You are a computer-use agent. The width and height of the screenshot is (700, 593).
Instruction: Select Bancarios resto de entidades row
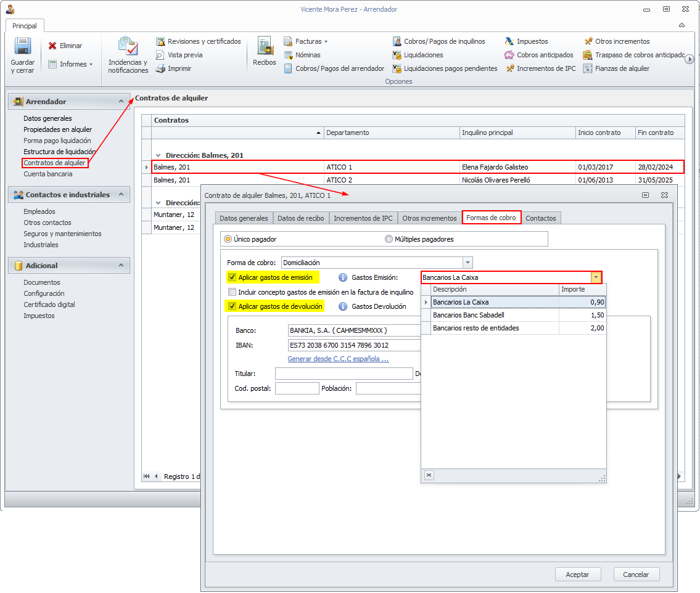pyautogui.click(x=513, y=328)
